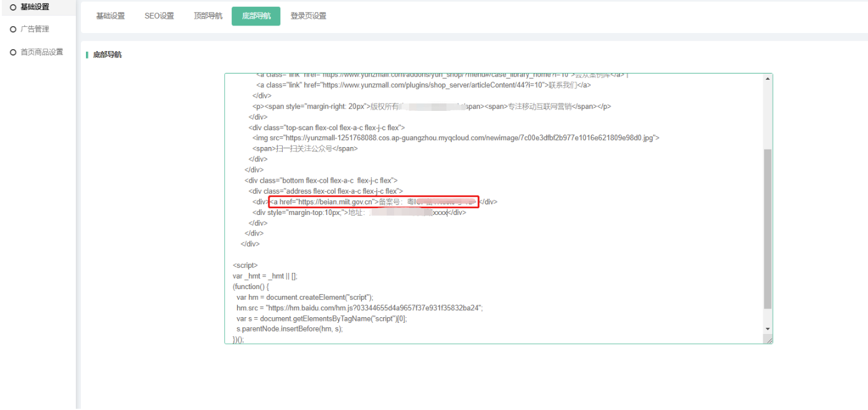Place cursor on the 扫一扫关注公众号 span line
868x410 pixels.
click(x=304, y=149)
